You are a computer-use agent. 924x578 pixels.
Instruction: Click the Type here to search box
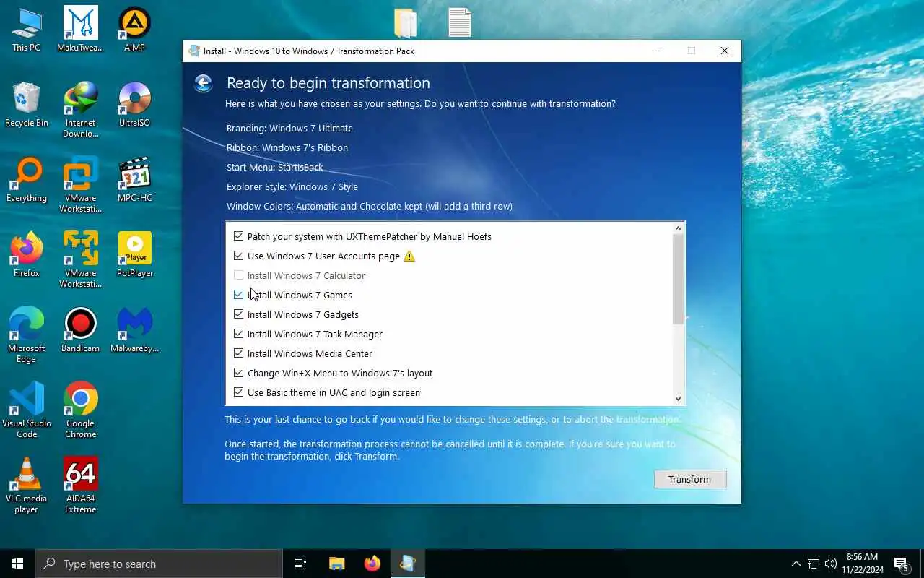coord(159,564)
